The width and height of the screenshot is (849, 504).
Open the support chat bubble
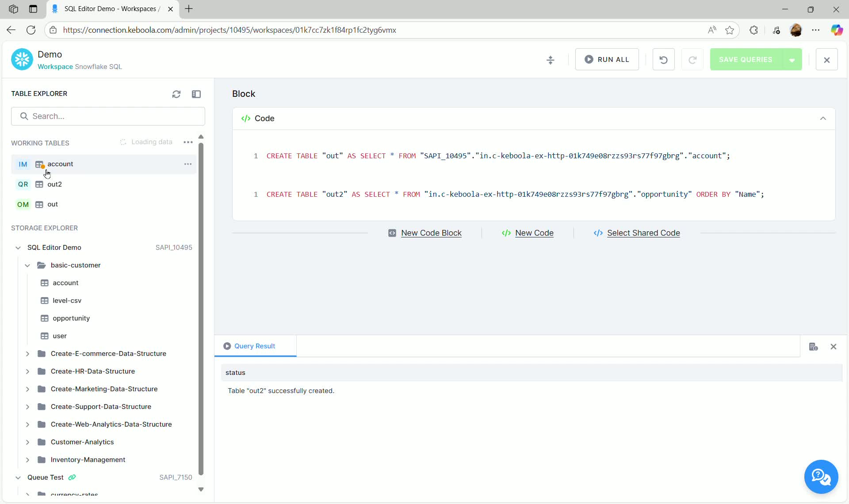(x=821, y=477)
